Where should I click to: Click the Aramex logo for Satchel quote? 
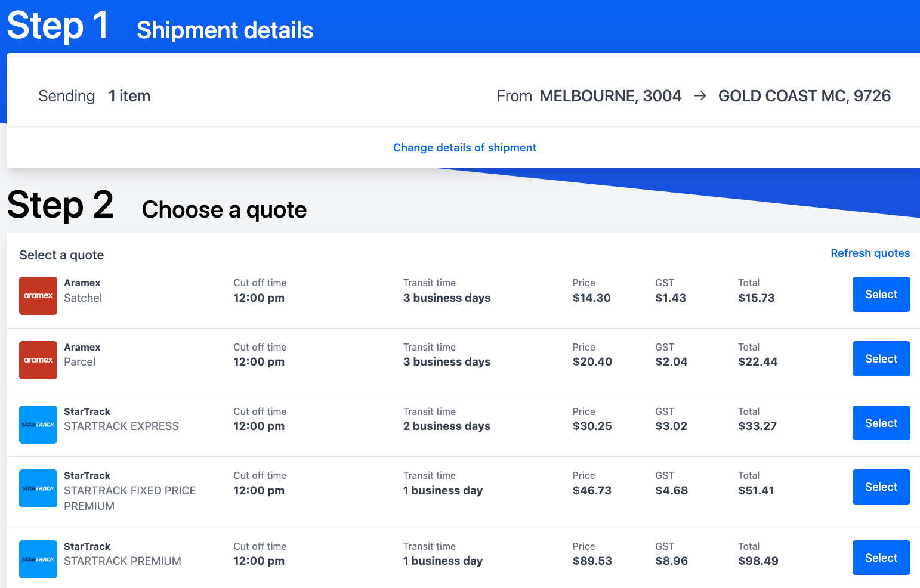(x=38, y=296)
